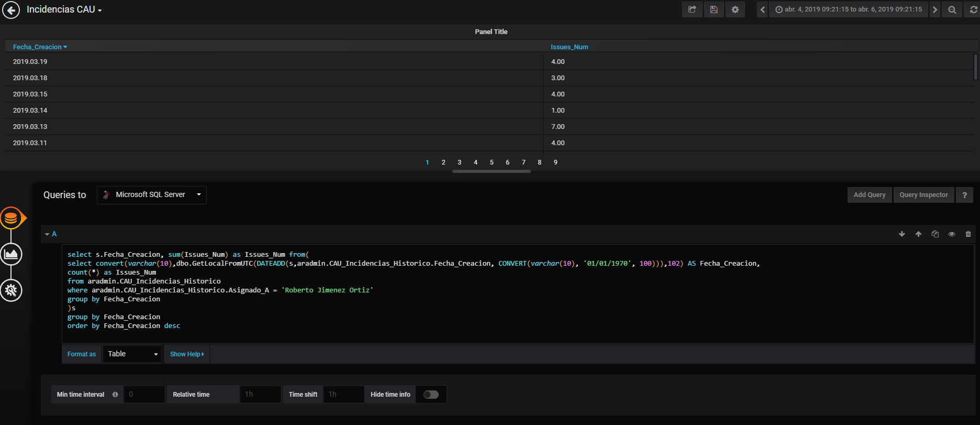Image resolution: width=980 pixels, height=425 pixels.
Task: Refresh the dashboard with refresh icon
Action: 973,9
